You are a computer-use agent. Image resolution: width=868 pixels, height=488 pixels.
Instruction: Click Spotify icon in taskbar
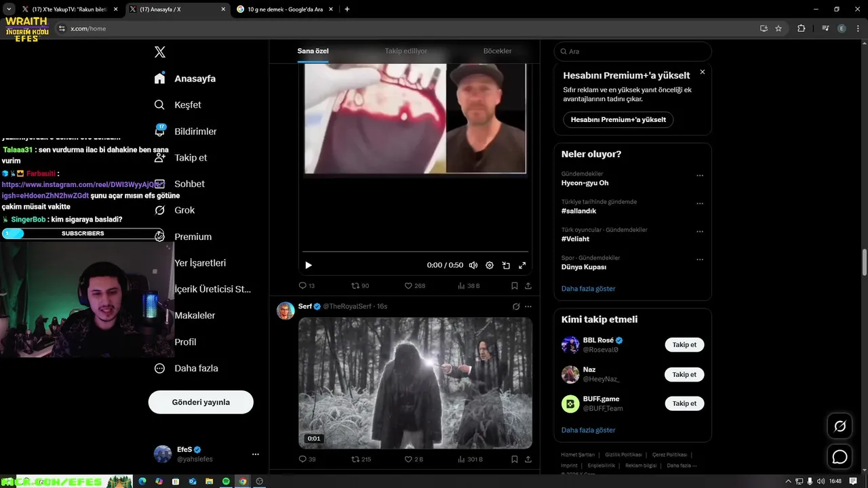pyautogui.click(x=226, y=481)
